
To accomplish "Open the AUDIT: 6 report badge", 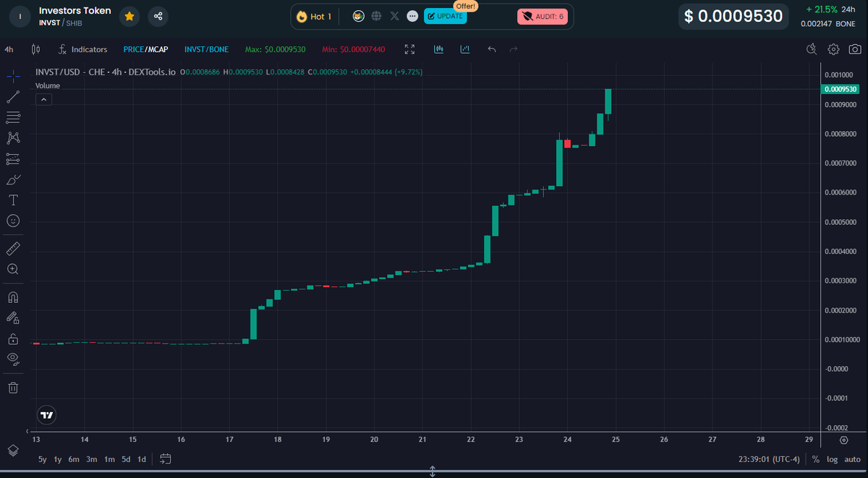I will pyautogui.click(x=543, y=16).
